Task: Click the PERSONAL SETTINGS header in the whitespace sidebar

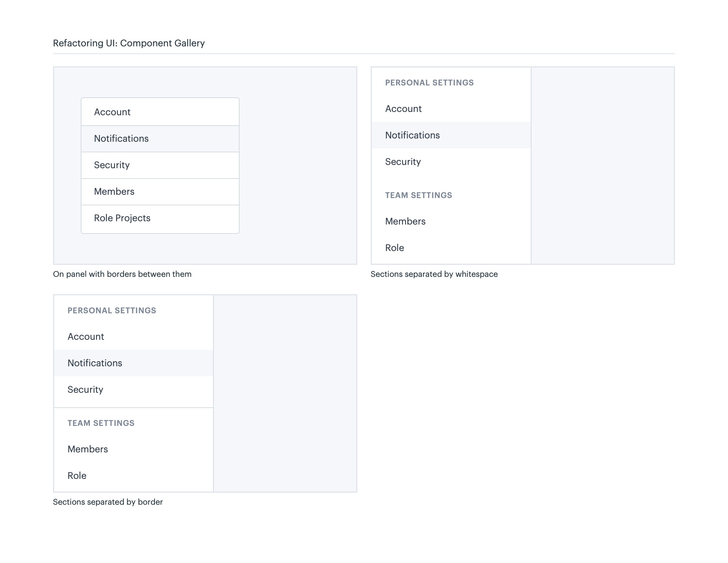Action: [429, 83]
